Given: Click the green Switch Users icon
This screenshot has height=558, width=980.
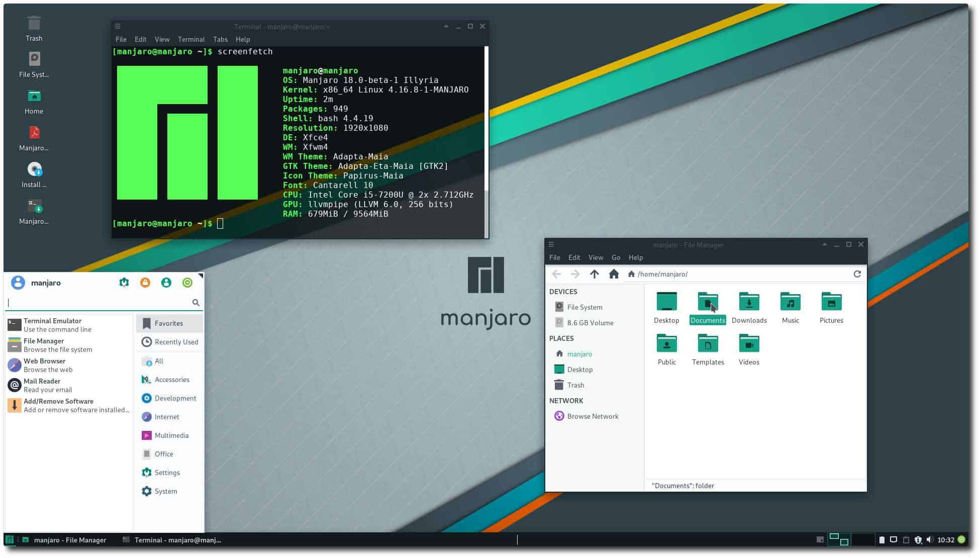Looking at the screenshot, I should tap(166, 283).
